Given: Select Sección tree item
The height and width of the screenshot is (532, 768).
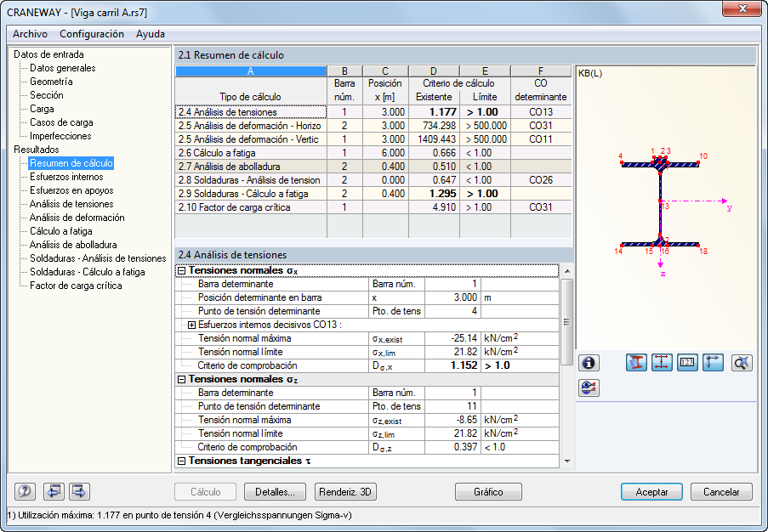Looking at the screenshot, I should tap(47, 95).
